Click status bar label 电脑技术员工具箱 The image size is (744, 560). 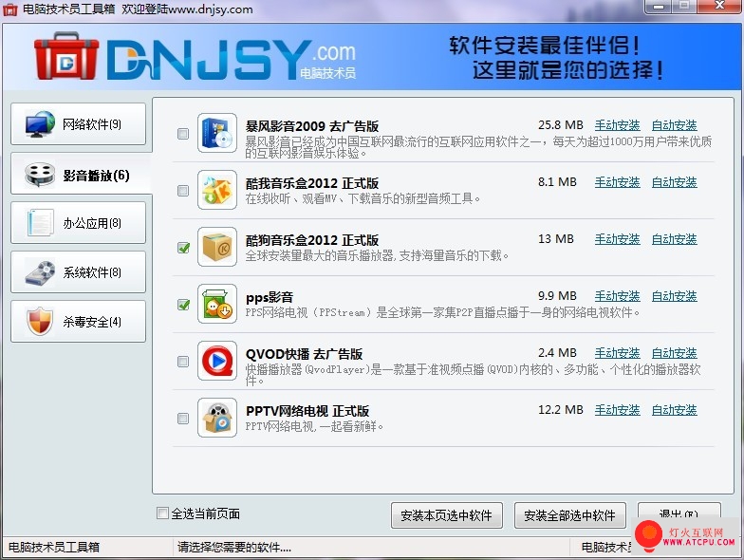[54, 547]
